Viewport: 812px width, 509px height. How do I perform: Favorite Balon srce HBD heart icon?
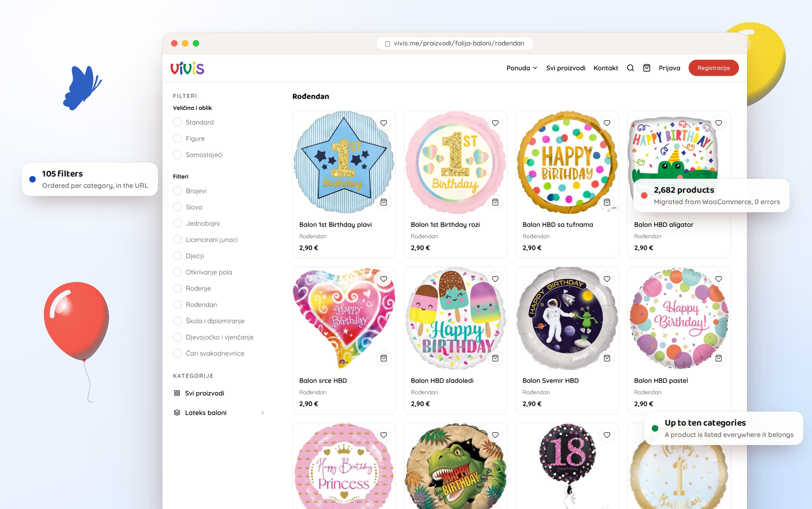[x=384, y=279]
